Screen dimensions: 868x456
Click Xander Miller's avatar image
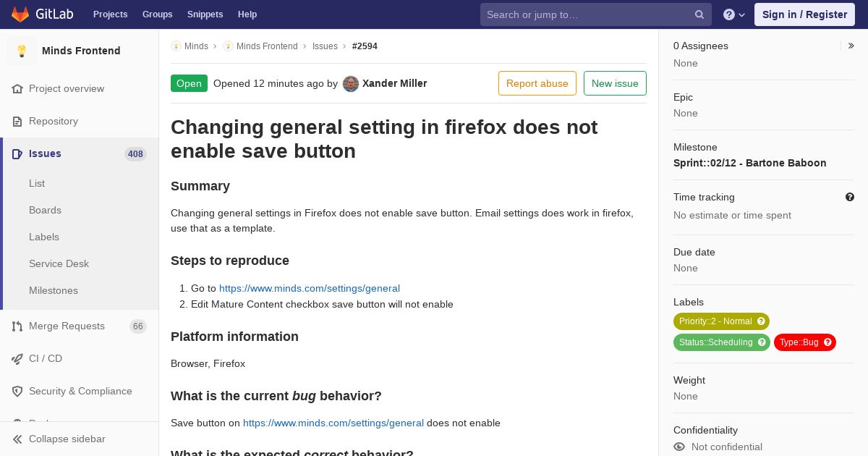coord(351,84)
